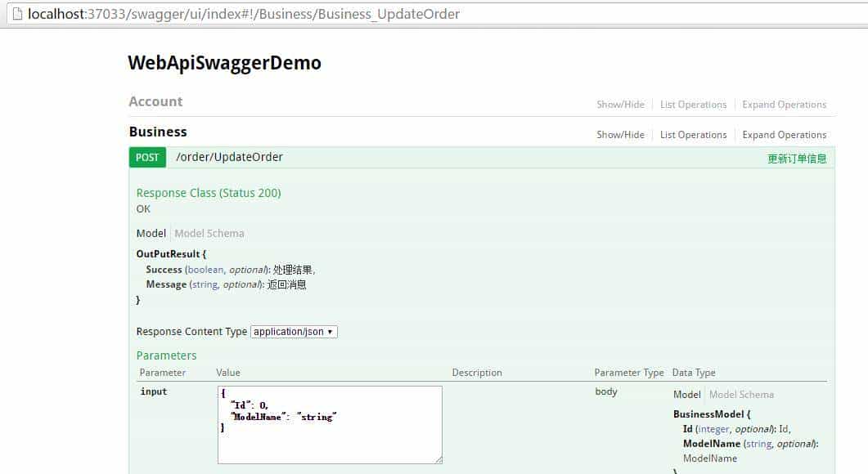Select List Operations for the Account section
Image resolution: width=868 pixels, height=474 pixels.
pos(693,104)
